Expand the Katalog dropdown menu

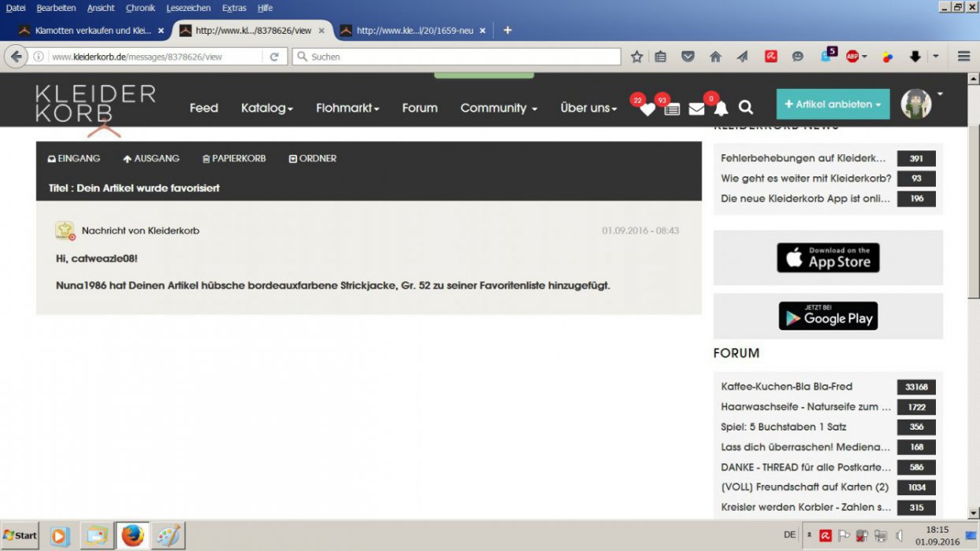267,108
